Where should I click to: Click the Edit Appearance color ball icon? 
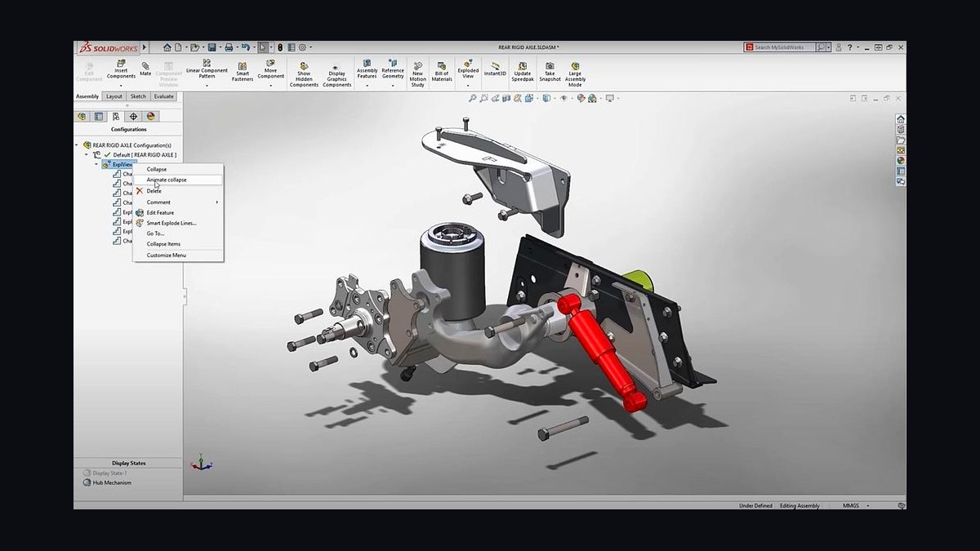coord(581,98)
